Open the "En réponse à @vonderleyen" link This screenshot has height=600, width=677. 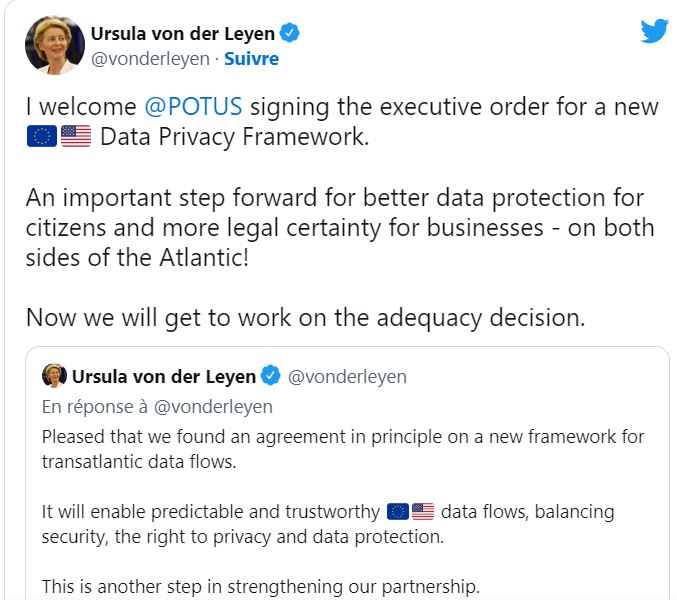(x=157, y=407)
